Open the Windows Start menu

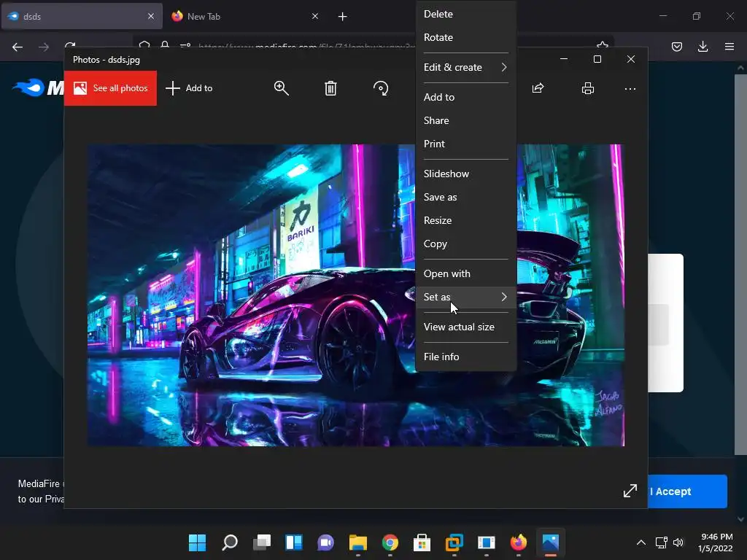point(197,542)
